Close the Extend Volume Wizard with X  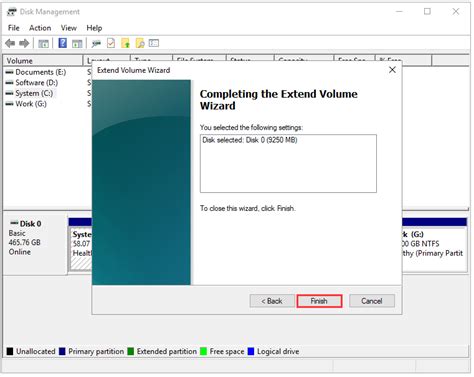click(x=392, y=70)
